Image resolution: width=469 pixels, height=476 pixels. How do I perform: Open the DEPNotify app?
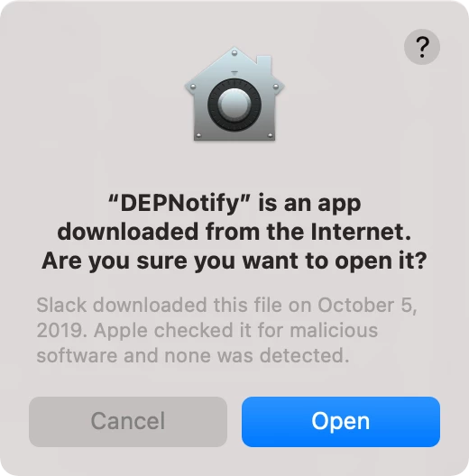pyautogui.click(x=341, y=421)
